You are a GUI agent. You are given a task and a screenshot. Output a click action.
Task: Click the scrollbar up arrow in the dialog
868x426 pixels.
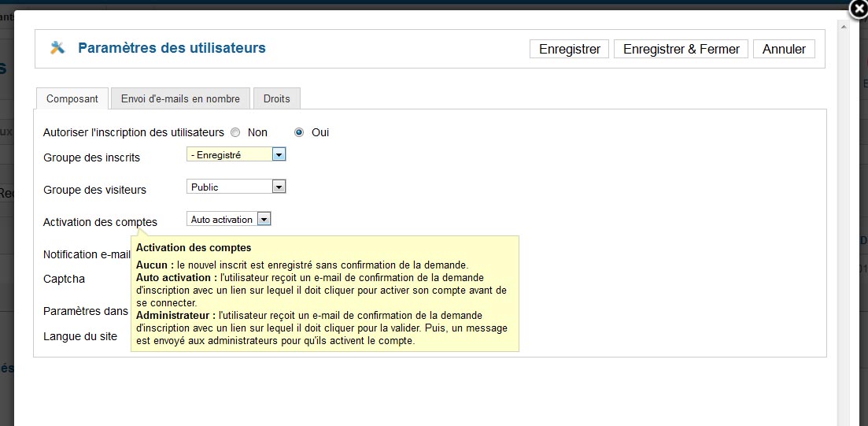(844, 27)
